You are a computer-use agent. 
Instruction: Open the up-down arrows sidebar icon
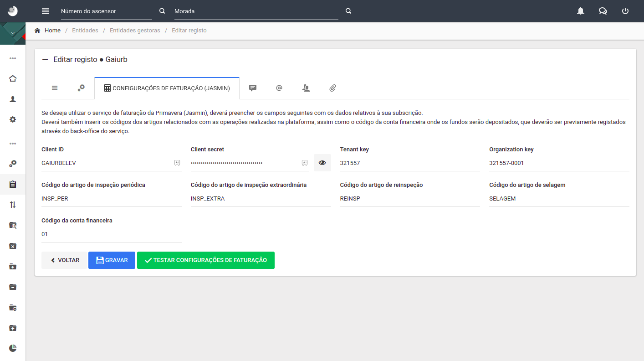pyautogui.click(x=13, y=205)
